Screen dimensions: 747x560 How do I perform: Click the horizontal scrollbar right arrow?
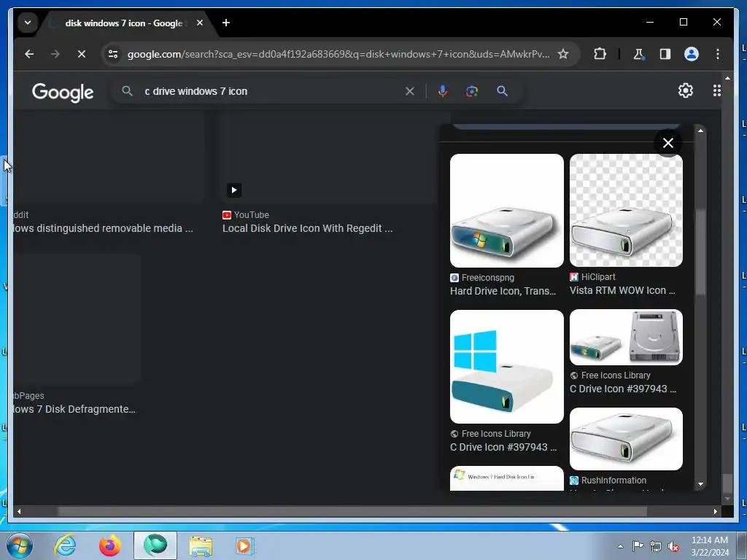pos(715,511)
